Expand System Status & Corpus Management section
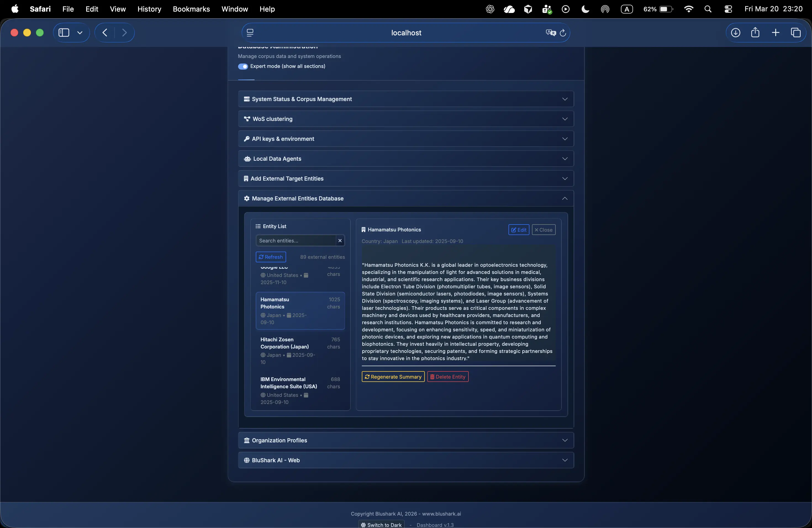The height and width of the screenshot is (528, 812). [406, 99]
